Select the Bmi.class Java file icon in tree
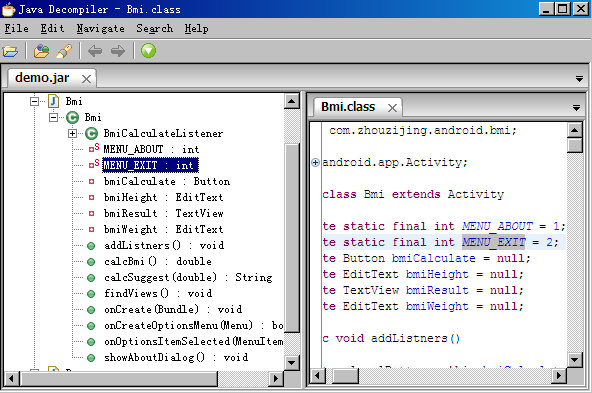 pyautogui.click(x=54, y=101)
